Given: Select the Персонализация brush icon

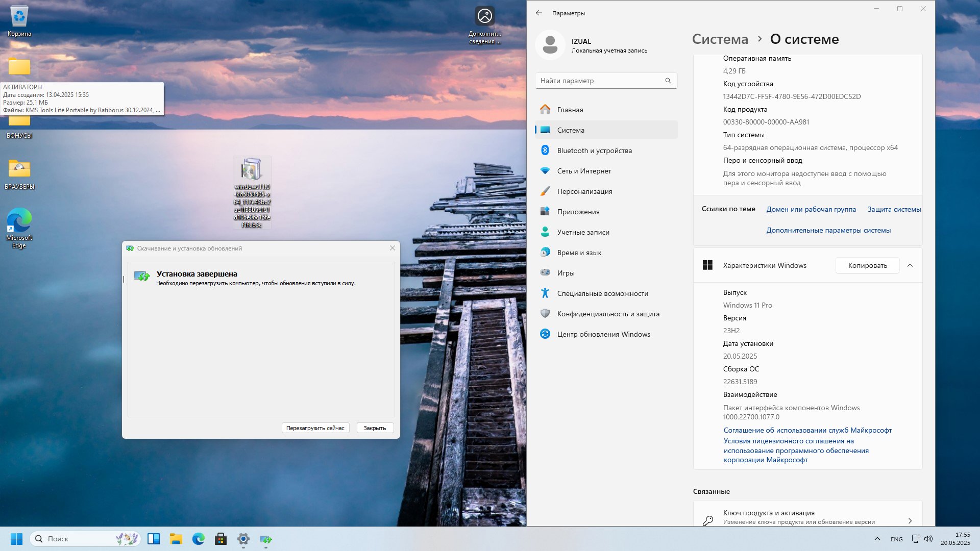Looking at the screenshot, I should 545,191.
